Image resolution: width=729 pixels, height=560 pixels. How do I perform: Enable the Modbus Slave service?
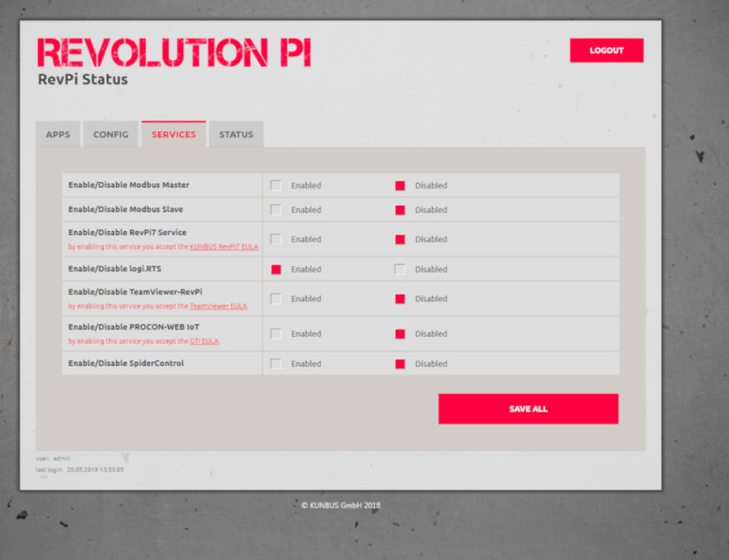[x=276, y=209]
